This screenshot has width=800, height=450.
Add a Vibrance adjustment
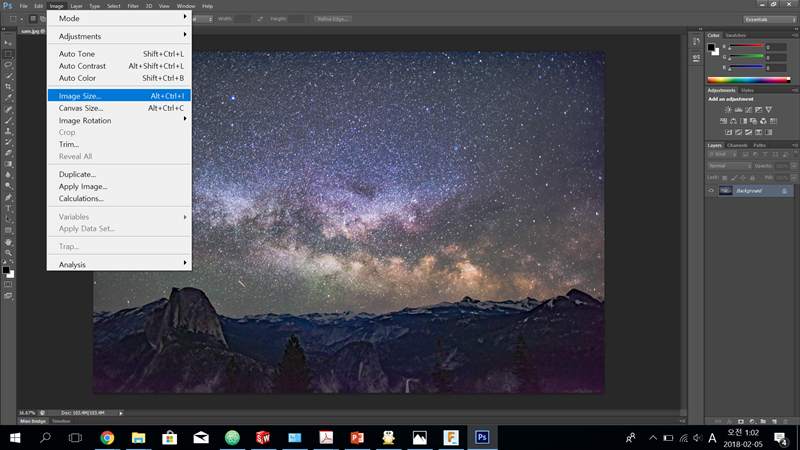768,110
